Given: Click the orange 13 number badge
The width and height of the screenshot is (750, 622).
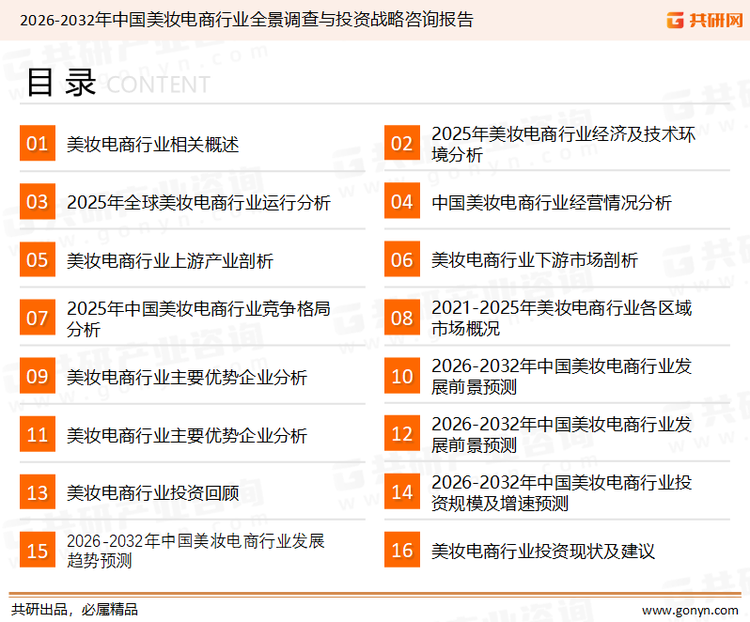Looking at the screenshot, I should tap(37, 492).
